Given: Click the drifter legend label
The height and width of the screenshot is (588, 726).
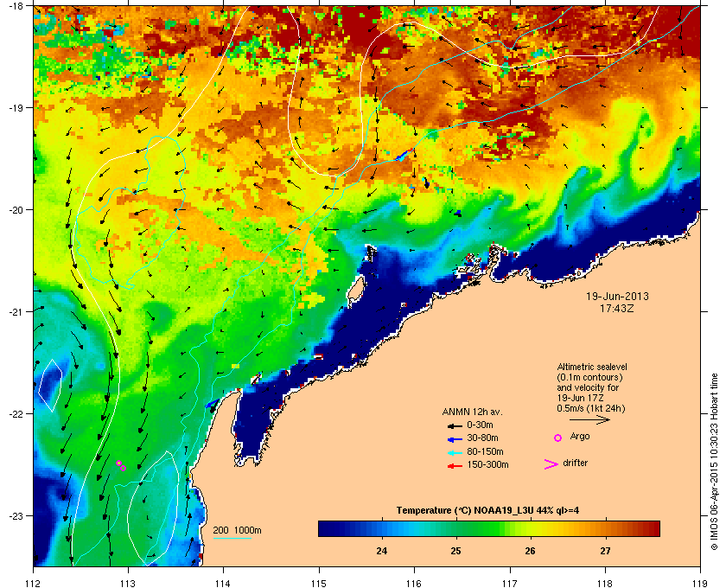Looking at the screenshot, I should click(575, 463).
